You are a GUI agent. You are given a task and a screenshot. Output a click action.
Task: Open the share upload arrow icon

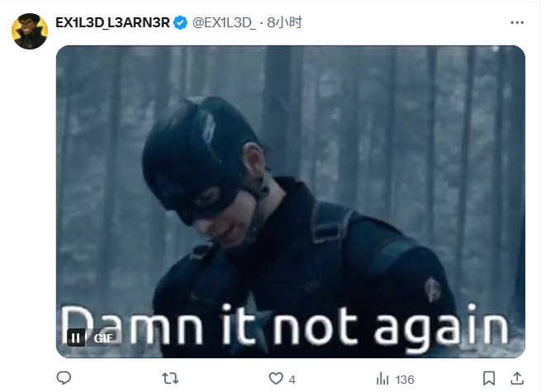pos(517,379)
